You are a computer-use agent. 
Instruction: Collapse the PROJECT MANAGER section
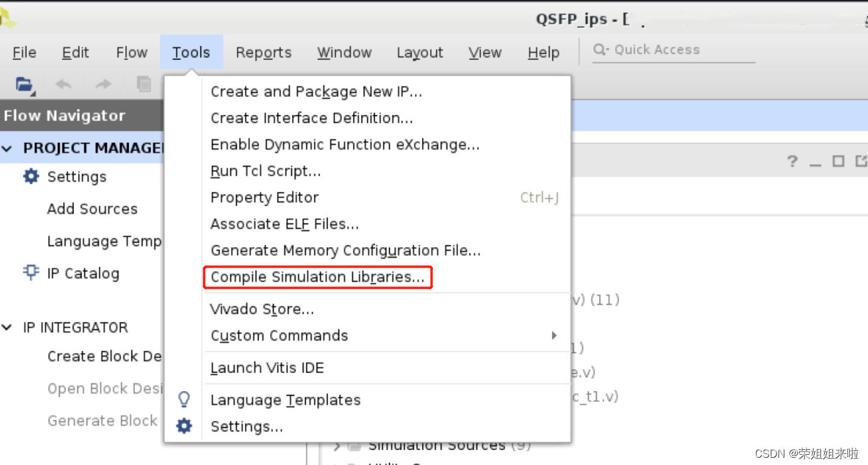click(8, 147)
